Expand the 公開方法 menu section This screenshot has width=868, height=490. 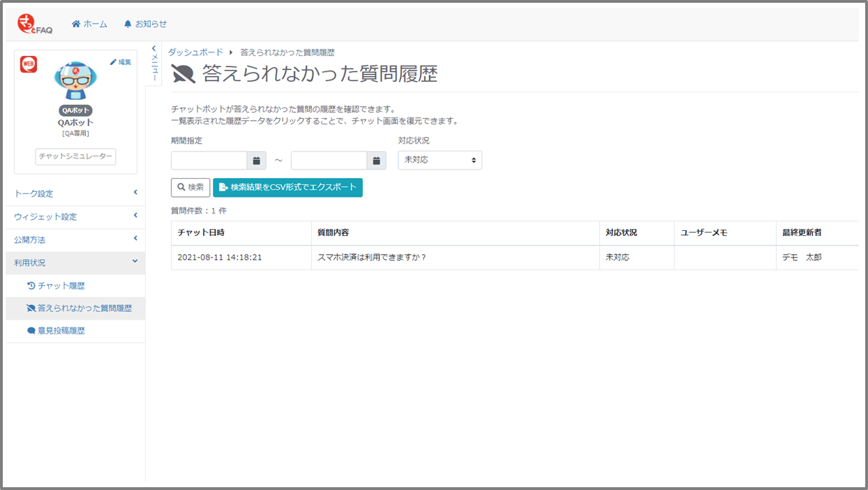[x=75, y=239]
